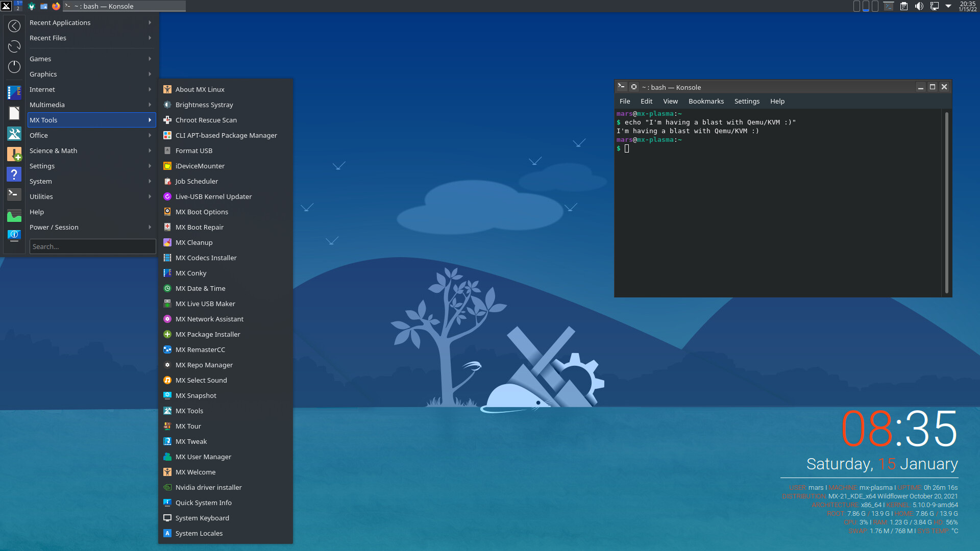Viewport: 980px width, 551px height.
Task: Click the Help entry in application menu
Action: 91,212
